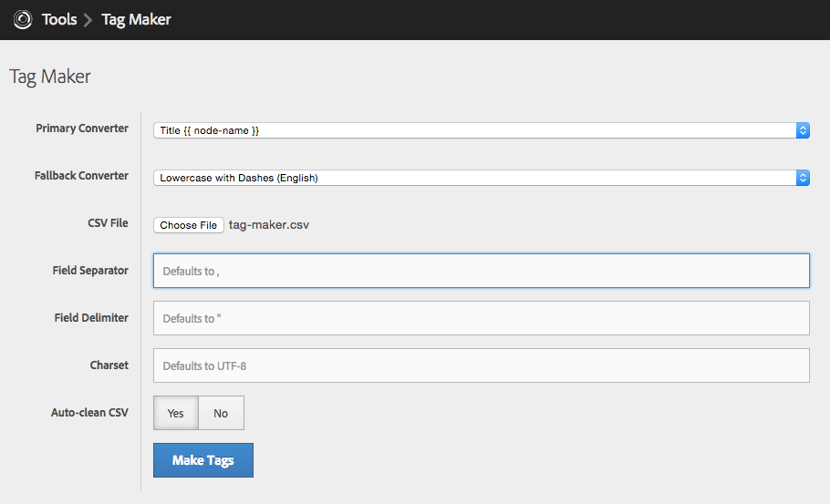Click the Charset label

(x=109, y=365)
